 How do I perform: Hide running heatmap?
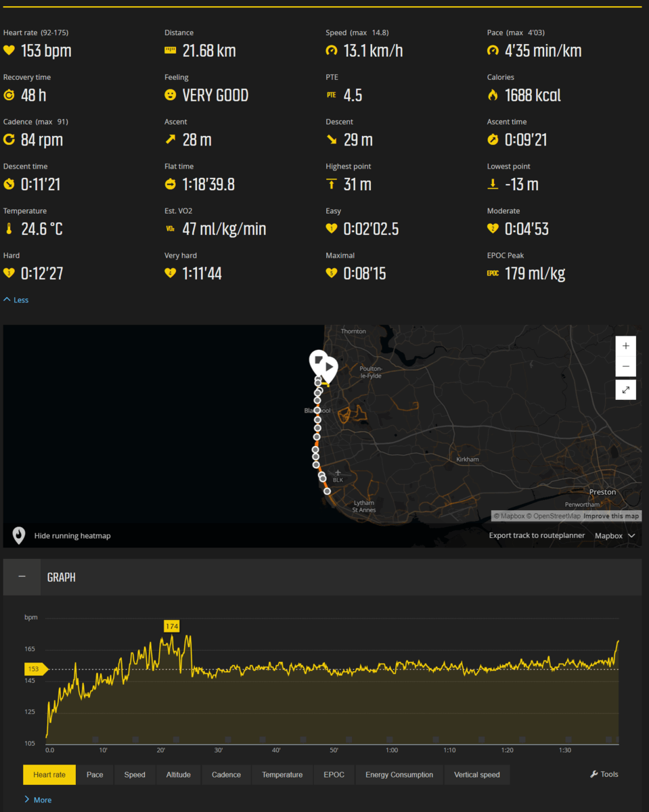tap(72, 536)
